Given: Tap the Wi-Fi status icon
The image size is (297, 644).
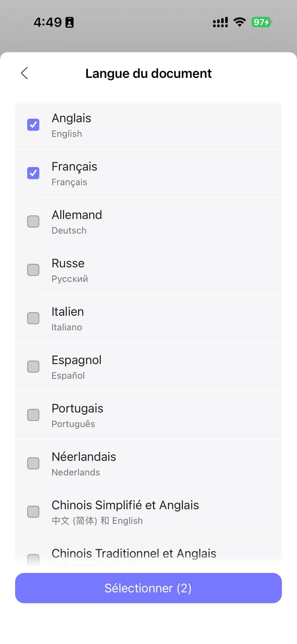Looking at the screenshot, I should [240, 22].
